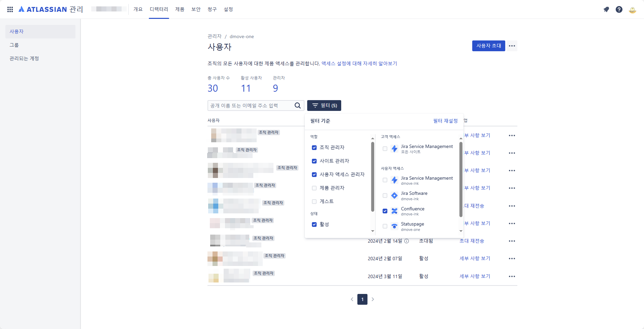The image size is (644, 329).
Task: Click page 1 button
Action: coord(362,299)
